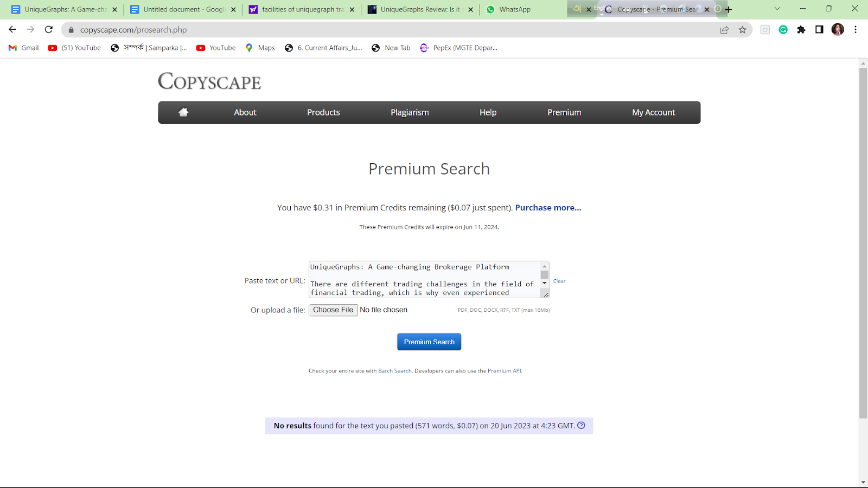Screen dimensions: 868x488
Task: Close the UniqueGraphs: A Game-cha tab
Action: 114,10
